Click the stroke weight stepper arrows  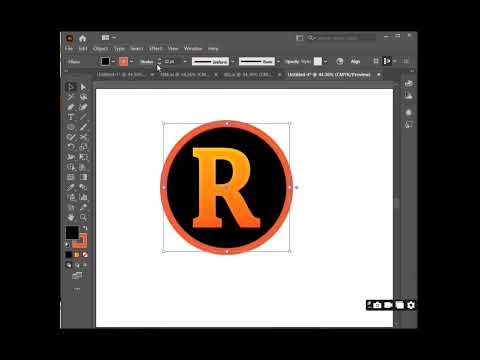coord(160,61)
